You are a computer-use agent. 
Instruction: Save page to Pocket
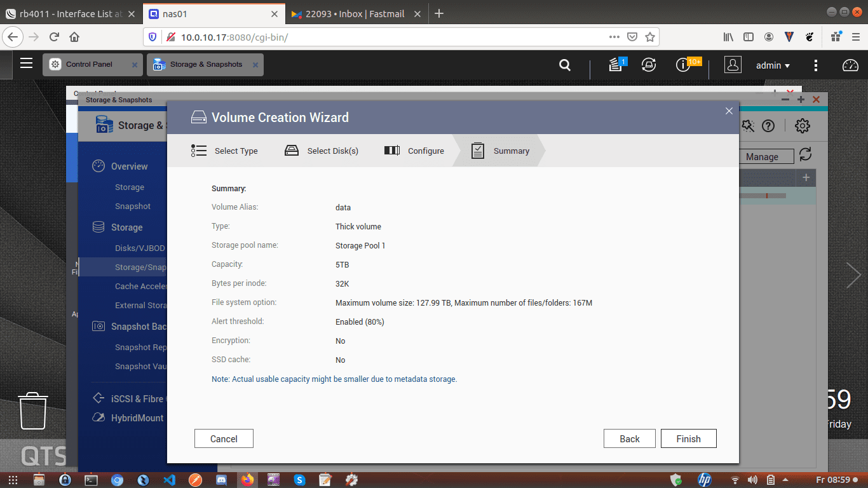point(632,37)
